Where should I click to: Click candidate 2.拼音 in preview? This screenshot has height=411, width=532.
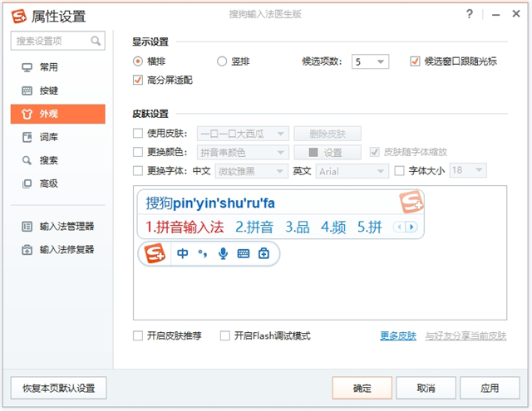tap(254, 227)
